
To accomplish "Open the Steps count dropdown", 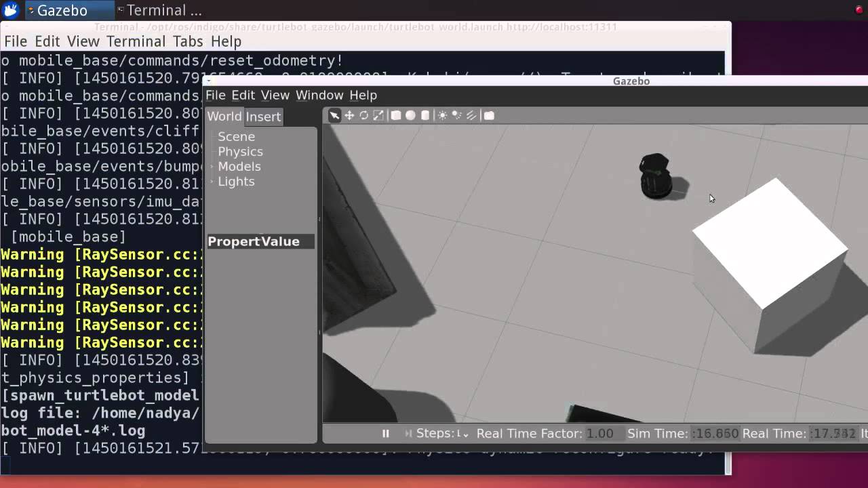I will (x=462, y=434).
